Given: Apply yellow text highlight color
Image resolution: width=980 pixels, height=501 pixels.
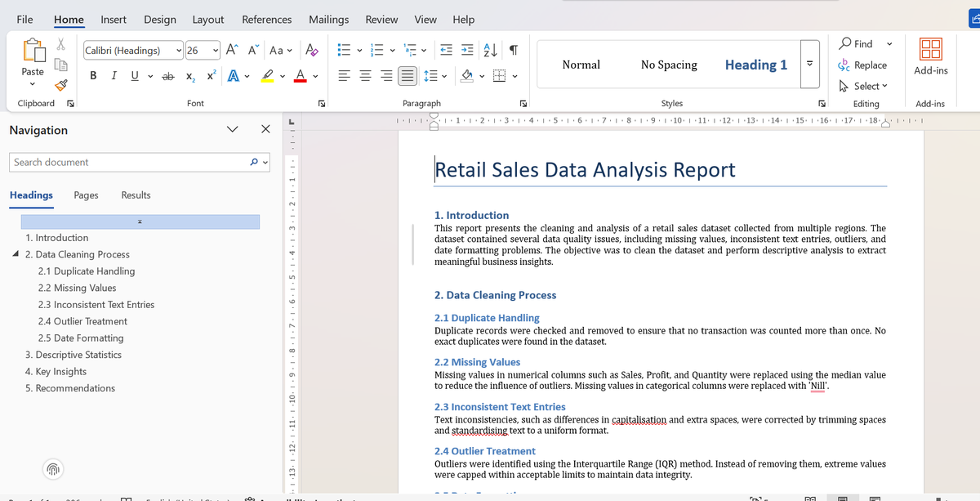Looking at the screenshot, I should click(266, 75).
